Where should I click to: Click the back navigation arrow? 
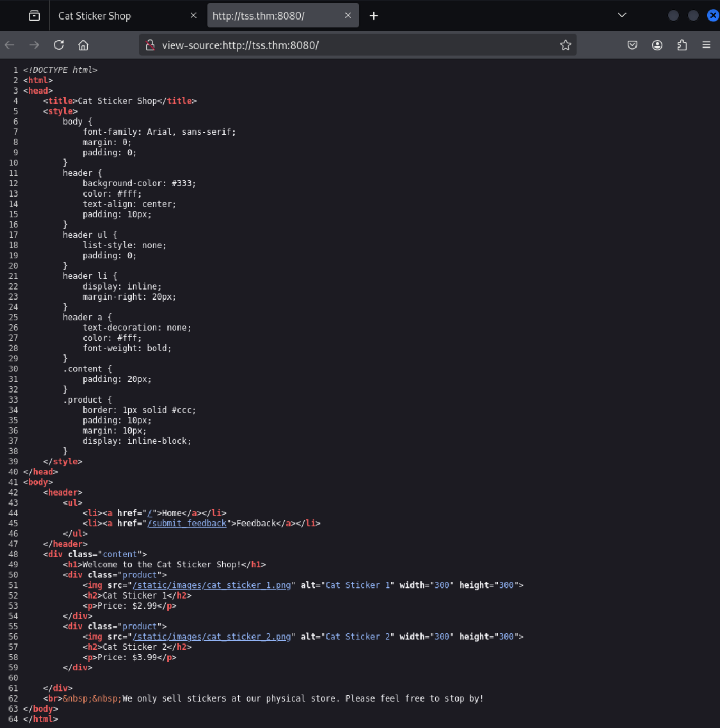point(10,45)
